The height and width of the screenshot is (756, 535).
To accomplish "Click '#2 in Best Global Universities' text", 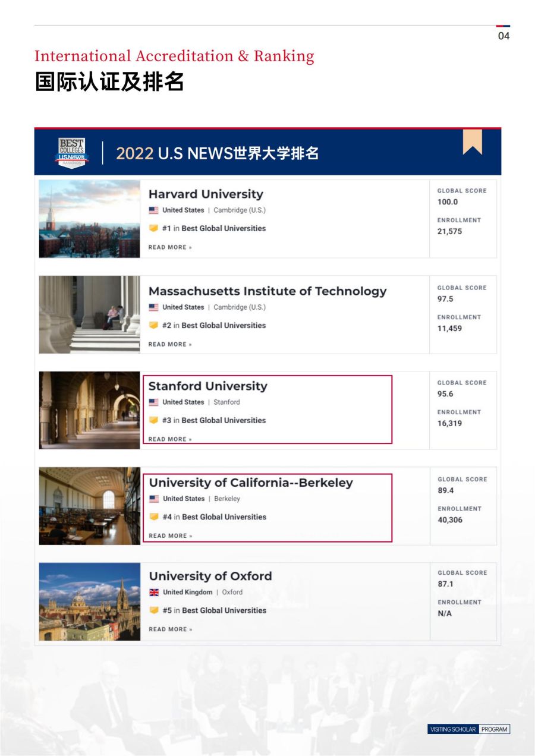I will 214,325.
